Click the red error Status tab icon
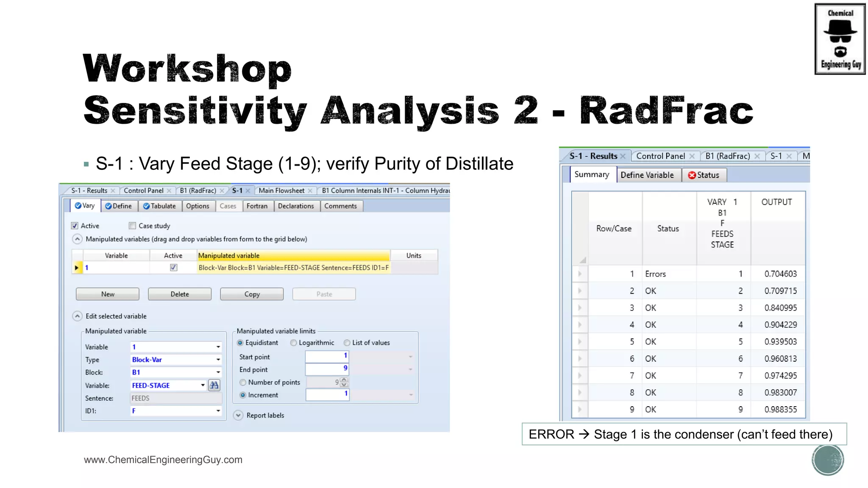The image size is (868, 488). click(x=692, y=175)
